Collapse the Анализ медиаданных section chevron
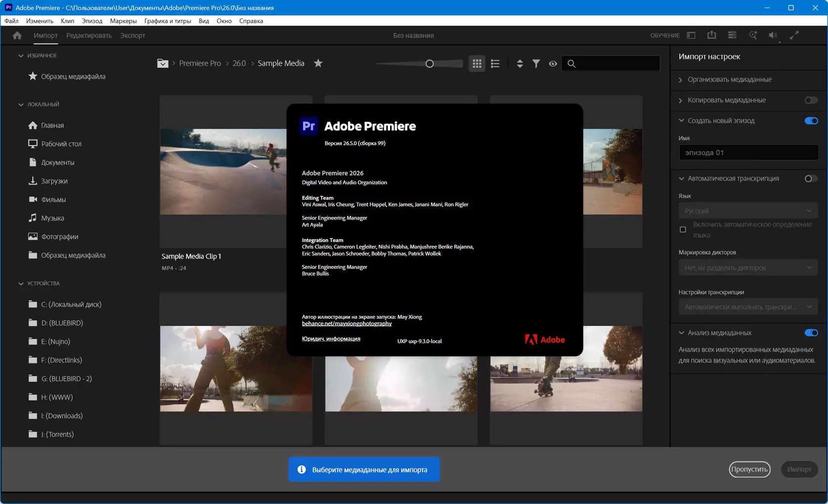This screenshot has width=828, height=504. click(681, 333)
